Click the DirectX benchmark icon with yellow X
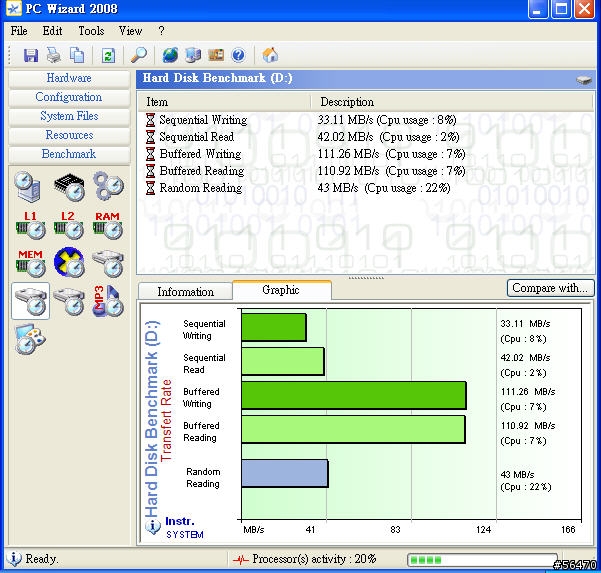Viewport: 601px width, 573px height. coord(69,263)
